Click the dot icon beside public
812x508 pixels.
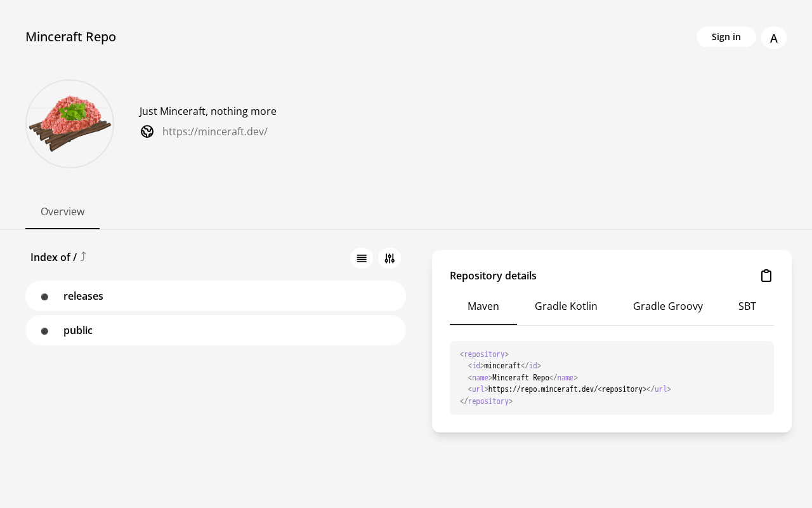(x=44, y=331)
